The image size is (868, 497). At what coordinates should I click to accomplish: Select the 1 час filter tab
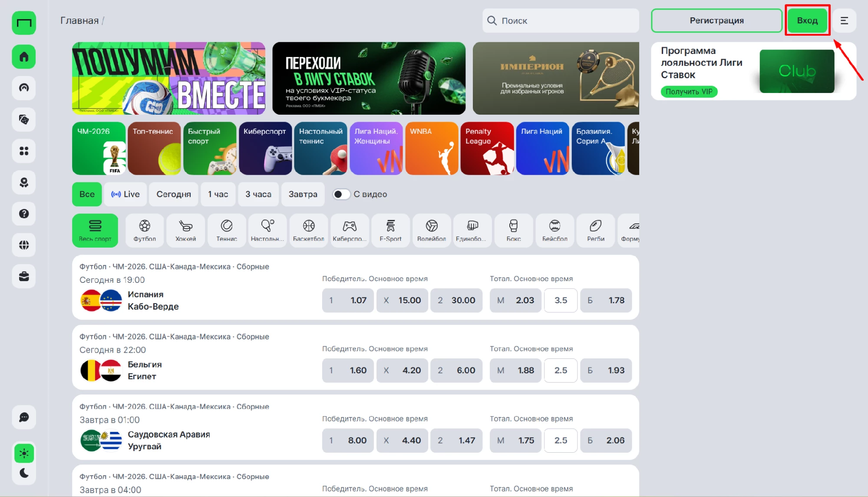[218, 194]
